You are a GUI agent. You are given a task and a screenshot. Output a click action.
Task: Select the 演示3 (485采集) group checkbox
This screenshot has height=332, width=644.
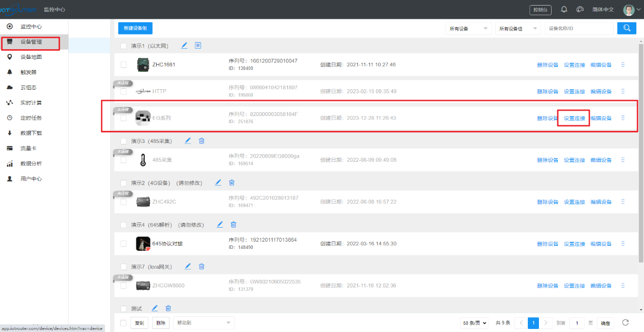pyautogui.click(x=123, y=141)
